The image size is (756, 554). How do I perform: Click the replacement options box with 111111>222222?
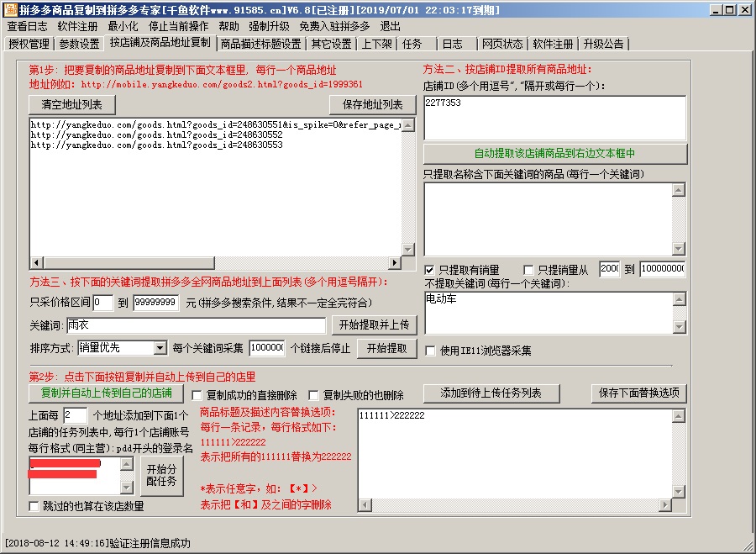[514, 454]
